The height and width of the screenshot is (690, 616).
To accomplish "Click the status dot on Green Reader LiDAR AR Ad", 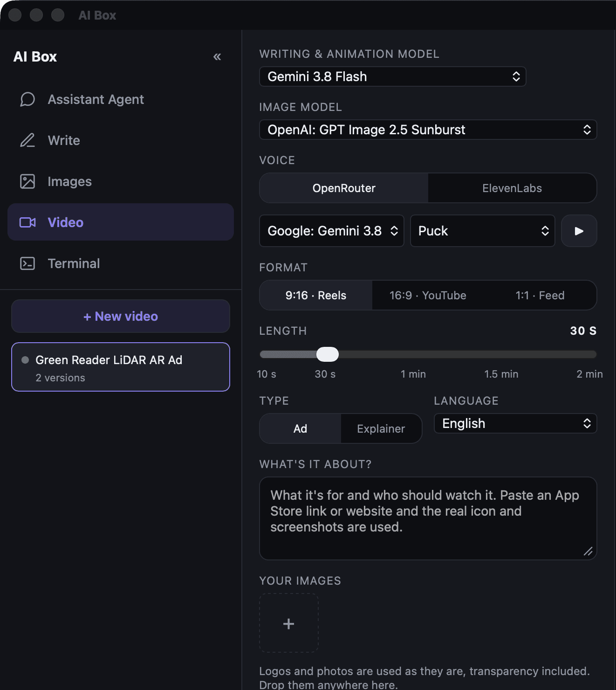I will (25, 360).
